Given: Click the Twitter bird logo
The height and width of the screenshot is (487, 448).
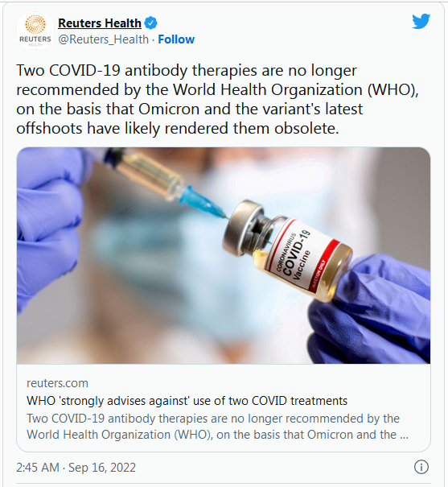Looking at the screenshot, I should [x=421, y=22].
